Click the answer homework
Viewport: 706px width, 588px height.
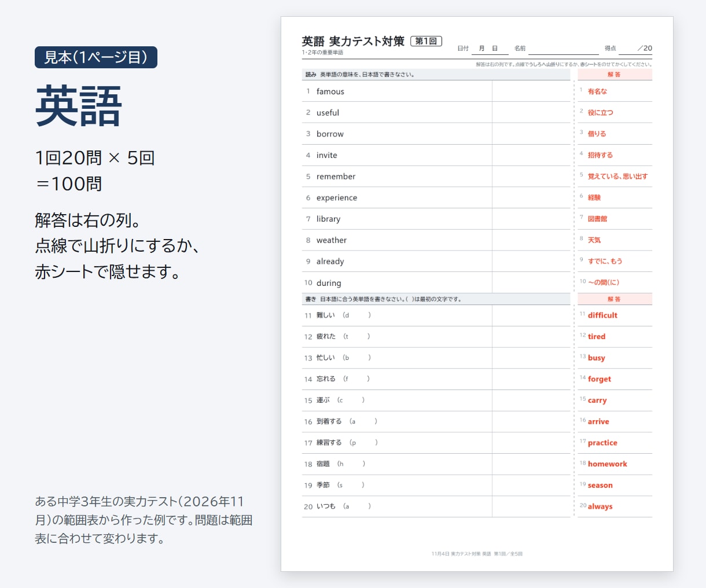pyautogui.click(x=608, y=464)
